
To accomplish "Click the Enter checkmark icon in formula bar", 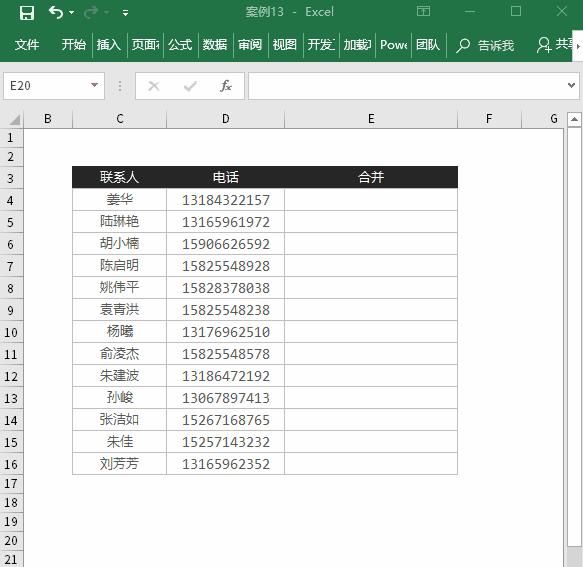I will coord(190,86).
